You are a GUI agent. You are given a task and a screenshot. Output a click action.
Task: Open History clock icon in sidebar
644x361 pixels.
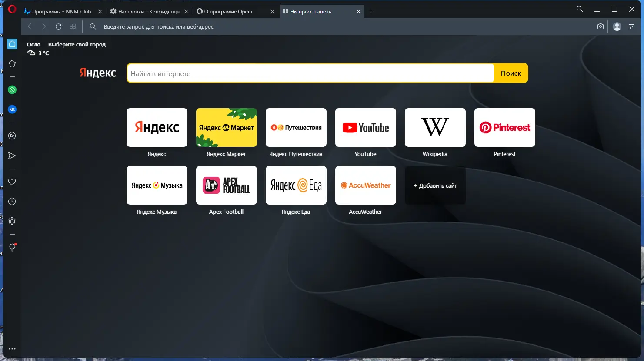pos(12,202)
